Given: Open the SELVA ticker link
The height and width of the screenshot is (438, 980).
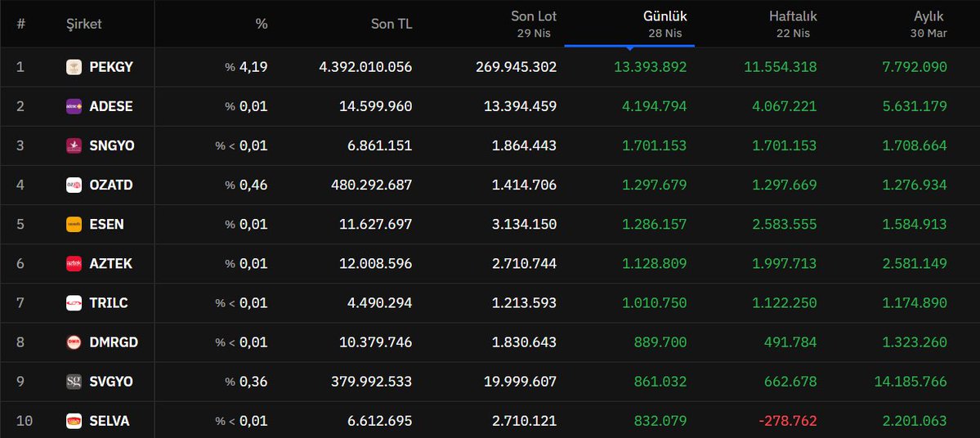Looking at the screenshot, I should click(x=110, y=421).
